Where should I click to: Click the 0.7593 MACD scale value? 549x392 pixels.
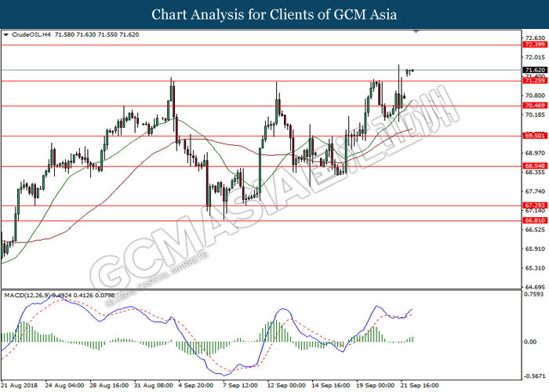[533, 294]
